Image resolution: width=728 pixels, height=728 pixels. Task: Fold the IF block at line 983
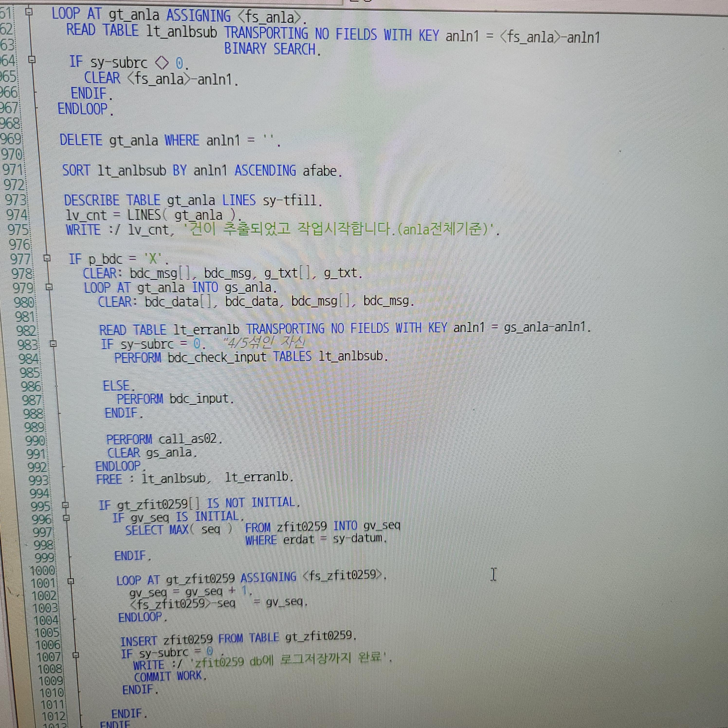coord(53,344)
